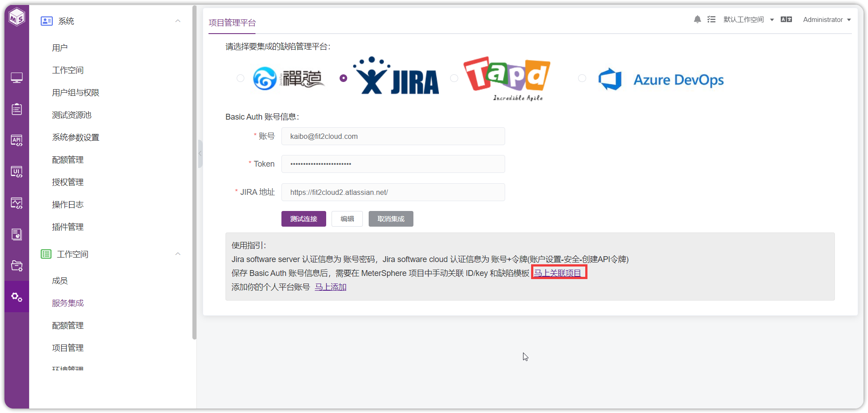Open the Administrator user dropdown
Screen dimensions: 868x413
click(827, 20)
